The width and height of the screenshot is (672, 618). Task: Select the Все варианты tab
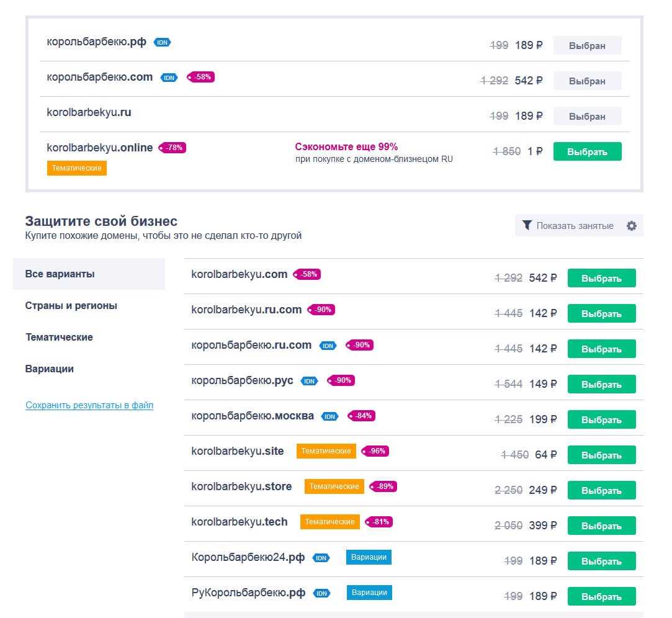(60, 274)
